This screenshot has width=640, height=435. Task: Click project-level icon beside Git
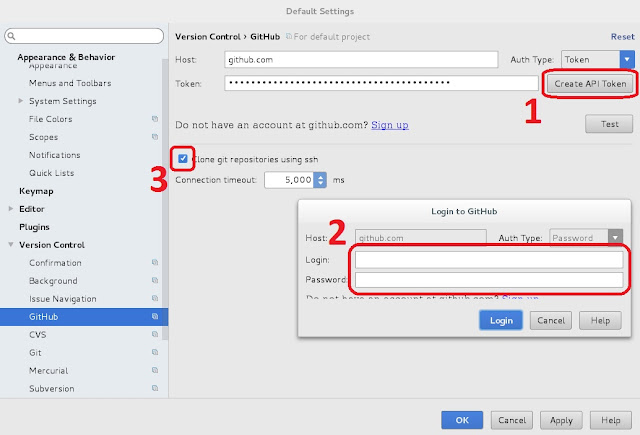click(x=155, y=352)
